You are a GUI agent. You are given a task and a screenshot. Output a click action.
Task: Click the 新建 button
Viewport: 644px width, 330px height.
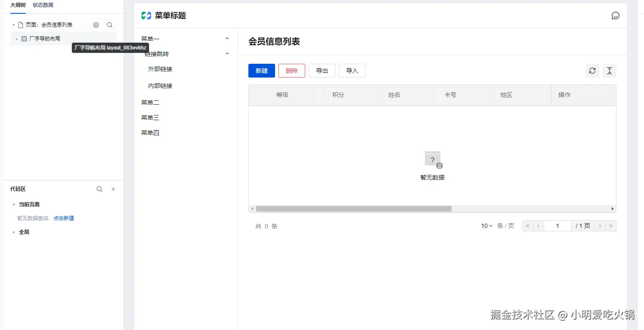(x=261, y=70)
